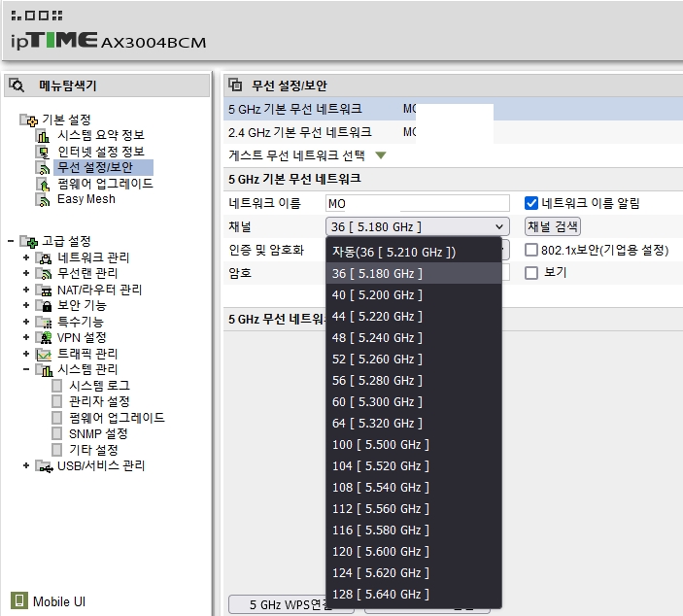Select the 2.4 GHz 기본 무선 네트워크 row
The image size is (683, 616).
click(453, 132)
